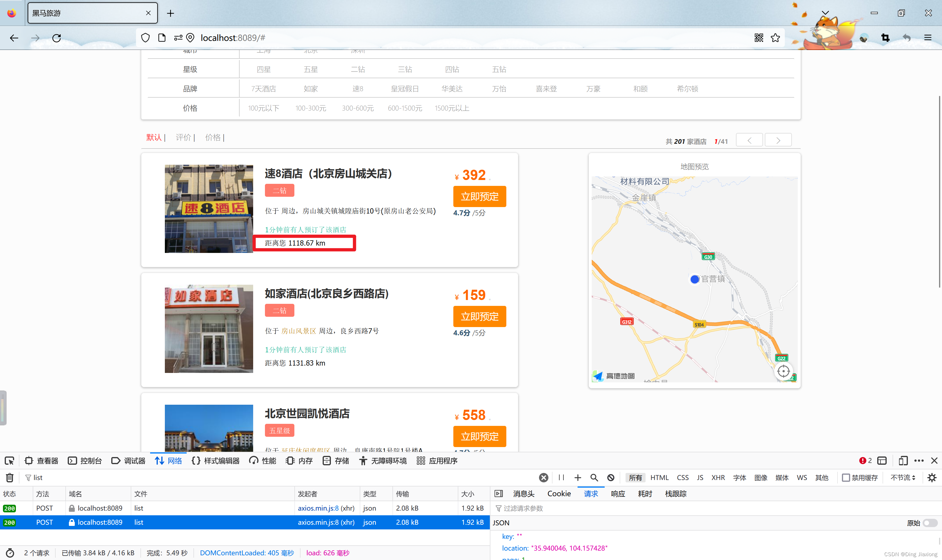
Task: Open the tracking protection shield icon
Action: [x=145, y=38]
